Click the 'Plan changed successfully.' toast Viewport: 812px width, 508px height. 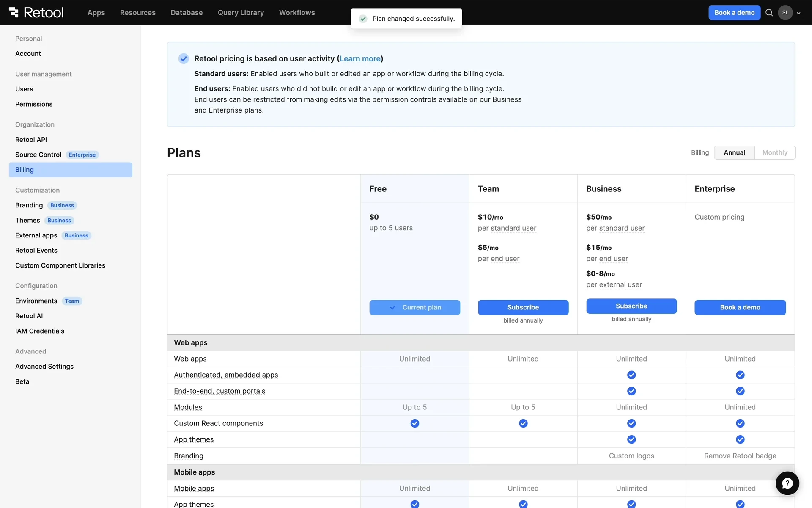(406, 19)
